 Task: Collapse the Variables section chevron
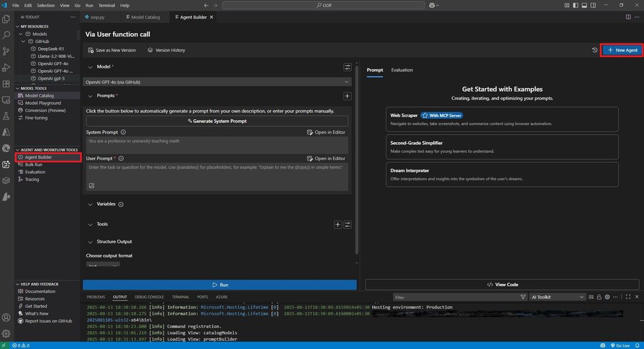click(91, 204)
